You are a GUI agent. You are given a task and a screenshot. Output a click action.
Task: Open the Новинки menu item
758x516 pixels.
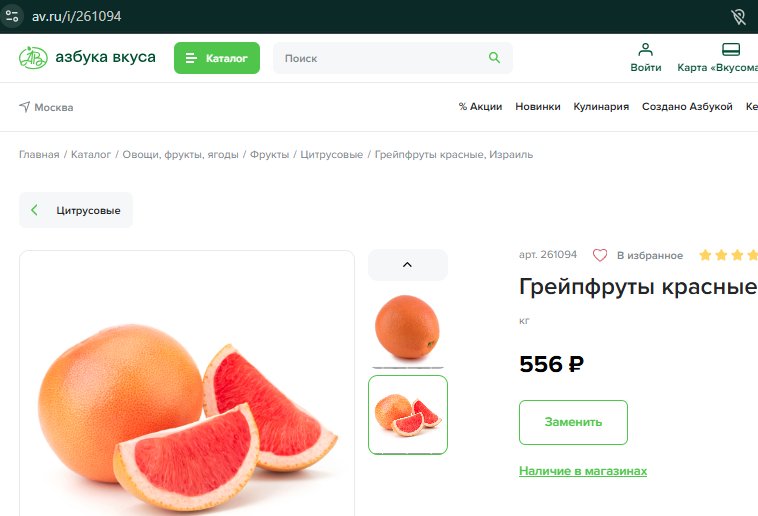[x=538, y=106]
